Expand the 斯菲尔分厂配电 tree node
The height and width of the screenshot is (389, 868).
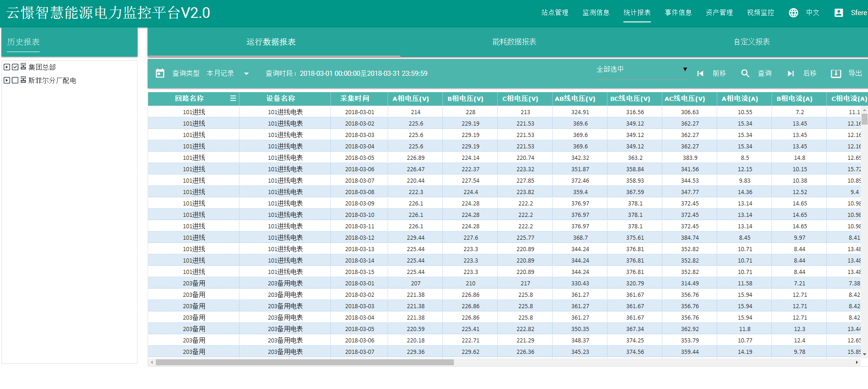(x=7, y=80)
